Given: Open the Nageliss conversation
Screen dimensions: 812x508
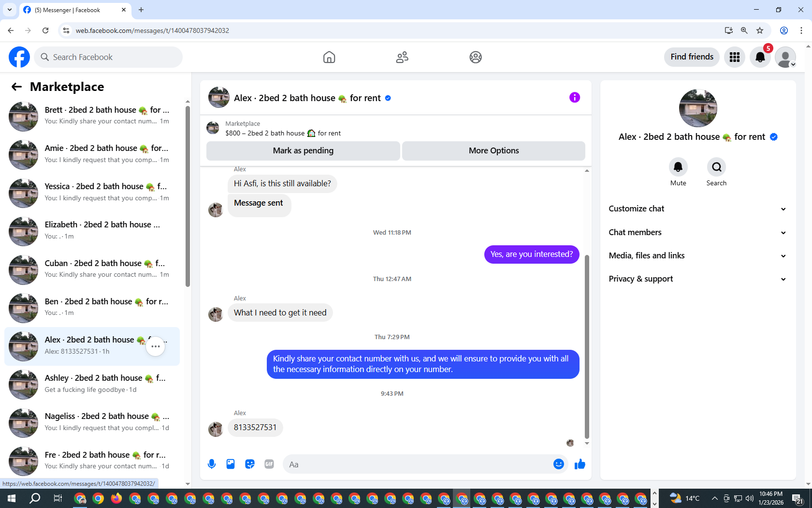Looking at the screenshot, I should click(x=92, y=423).
